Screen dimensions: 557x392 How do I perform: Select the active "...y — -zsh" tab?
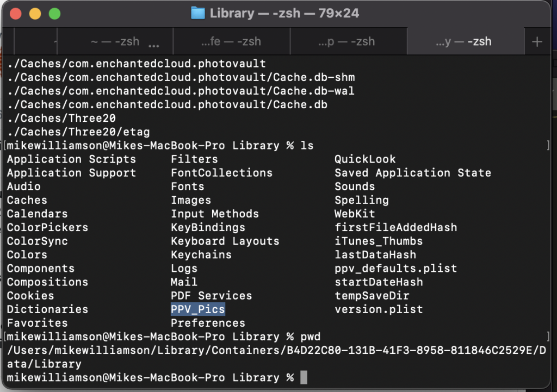click(465, 42)
